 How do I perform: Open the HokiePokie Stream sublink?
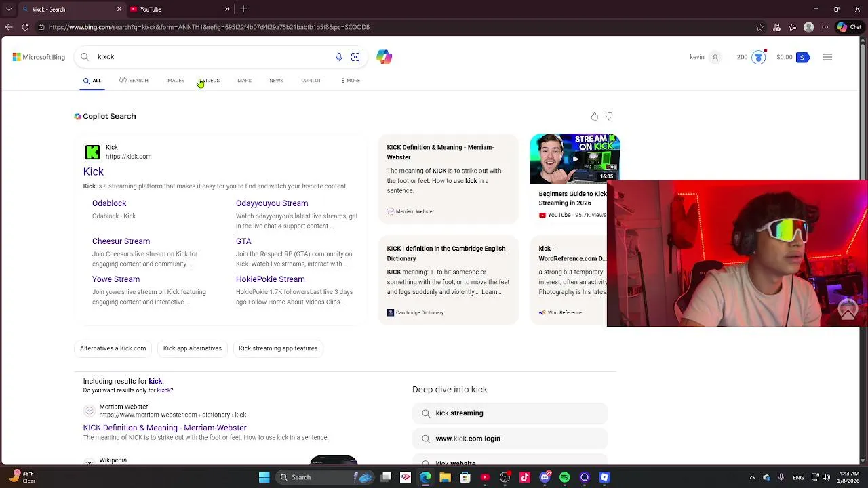[x=271, y=279]
